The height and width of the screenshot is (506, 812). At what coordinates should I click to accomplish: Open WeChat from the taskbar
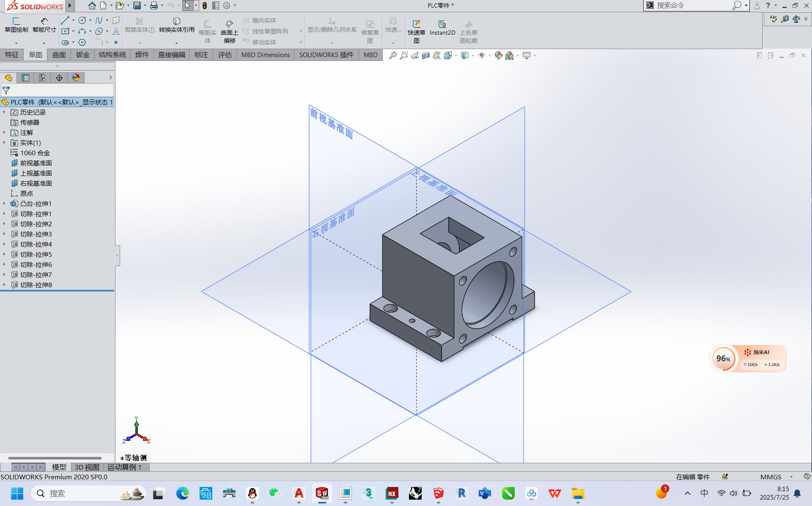(x=275, y=493)
